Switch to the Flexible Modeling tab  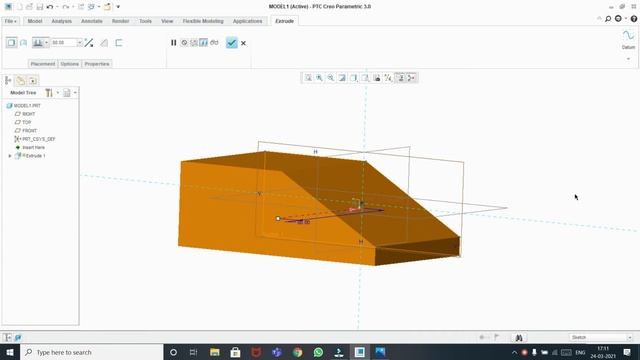pyautogui.click(x=203, y=21)
